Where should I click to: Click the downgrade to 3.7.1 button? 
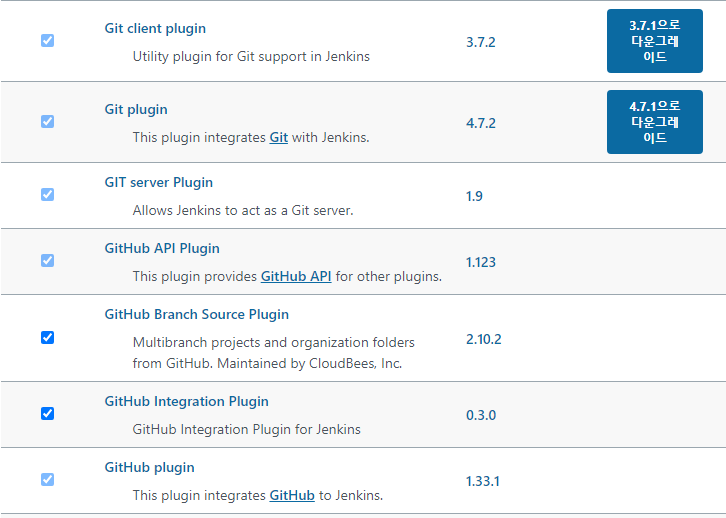click(x=655, y=41)
